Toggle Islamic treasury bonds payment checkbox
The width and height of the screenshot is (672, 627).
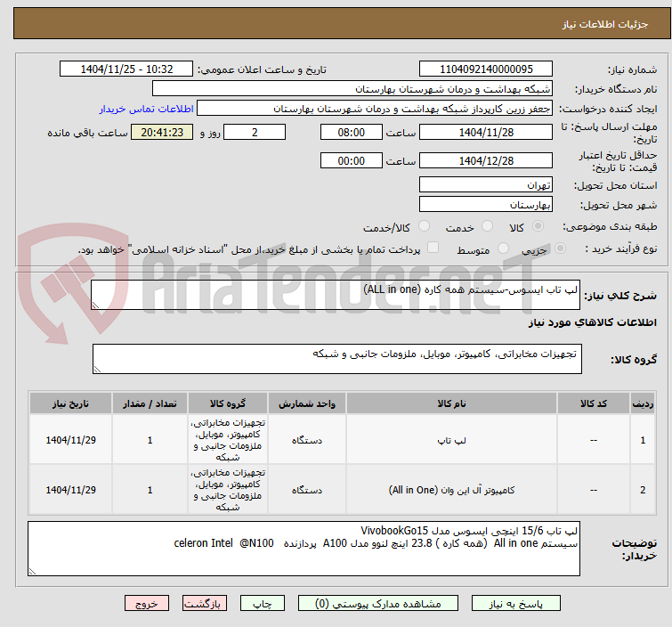pyautogui.click(x=433, y=248)
